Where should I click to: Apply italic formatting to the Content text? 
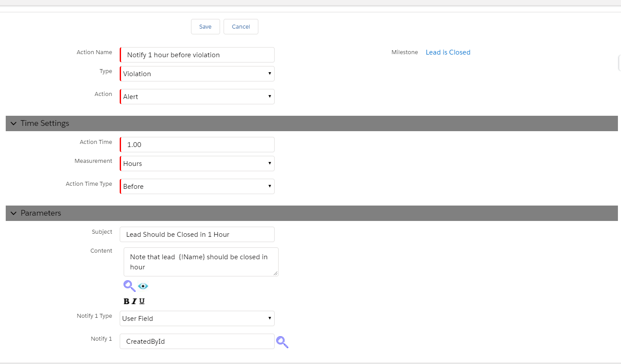(134, 301)
